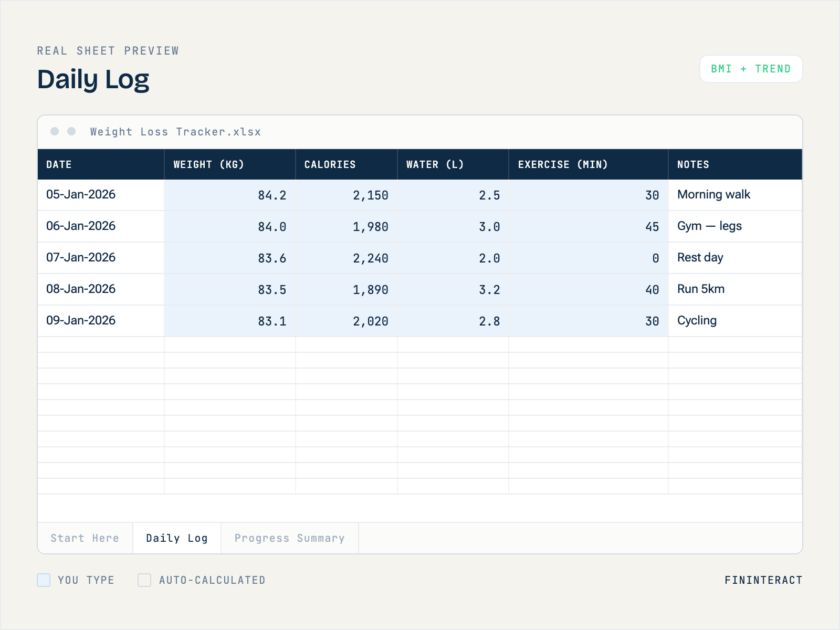Select the water cell 2.5
The width and height of the screenshot is (840, 630).
tap(453, 195)
